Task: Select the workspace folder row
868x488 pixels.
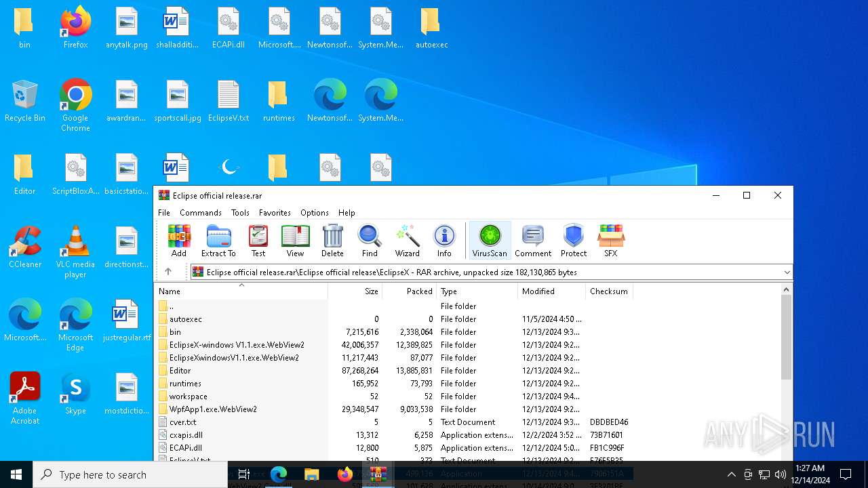Action: point(394,396)
